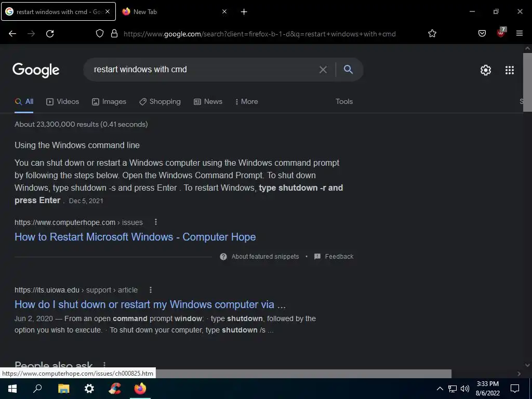Open Windows Start menu
This screenshot has width=532, height=399.
point(12,389)
